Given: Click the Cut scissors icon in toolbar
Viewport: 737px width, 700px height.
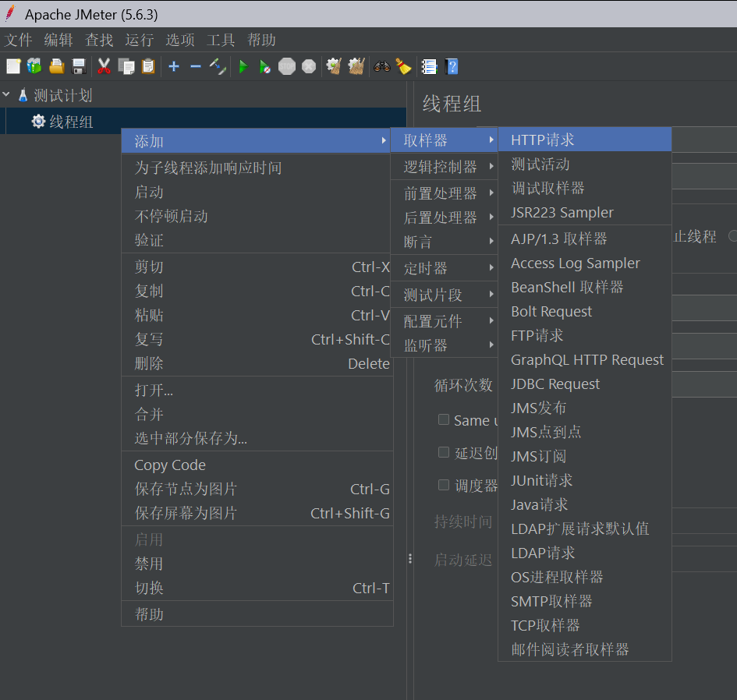Looking at the screenshot, I should [104, 66].
